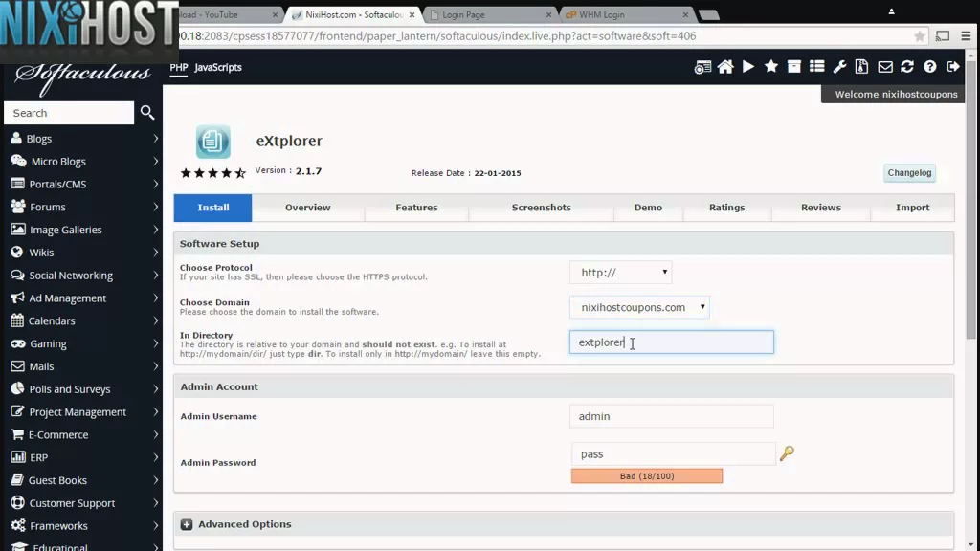Switch to WHM Login browser tab
Viewport: 980px width, 551px height.
(x=626, y=14)
